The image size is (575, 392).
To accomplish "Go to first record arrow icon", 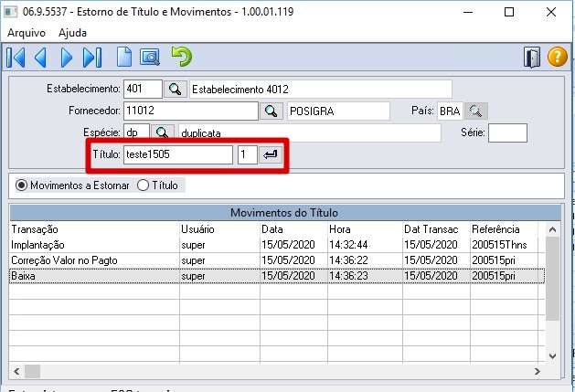I will pyautogui.click(x=16, y=58).
